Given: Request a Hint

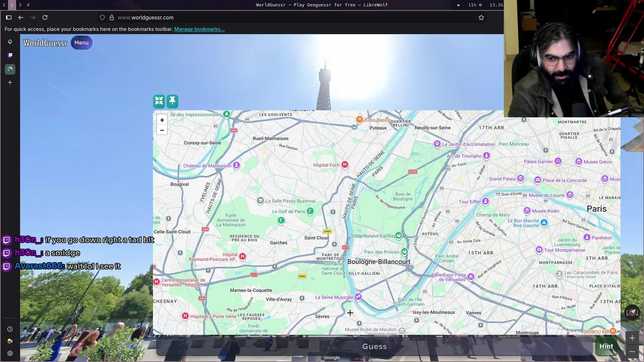Looking at the screenshot, I should click(x=606, y=346).
